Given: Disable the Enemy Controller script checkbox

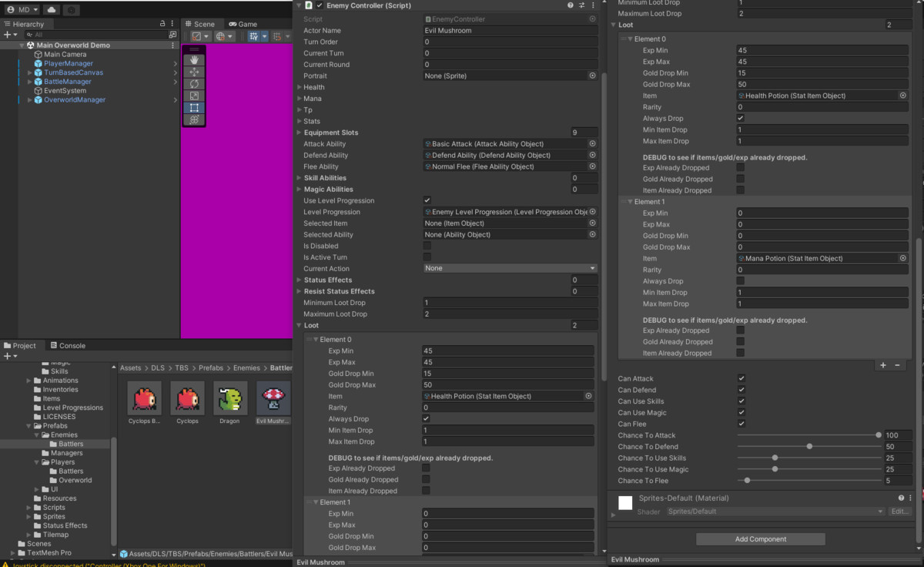Looking at the screenshot, I should coord(320,5).
